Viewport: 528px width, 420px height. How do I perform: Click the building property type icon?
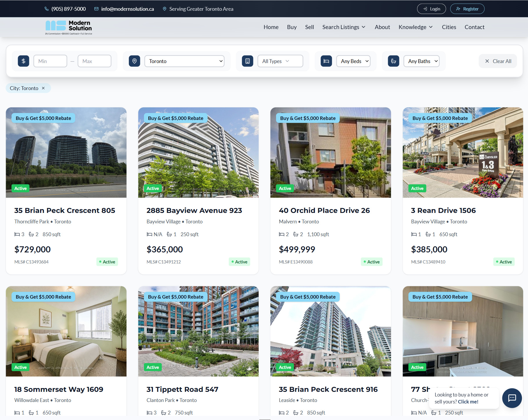(248, 61)
